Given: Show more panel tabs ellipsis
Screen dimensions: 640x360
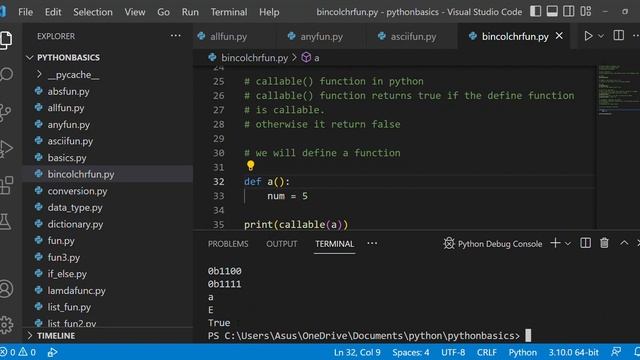Looking at the screenshot, I should point(372,243).
